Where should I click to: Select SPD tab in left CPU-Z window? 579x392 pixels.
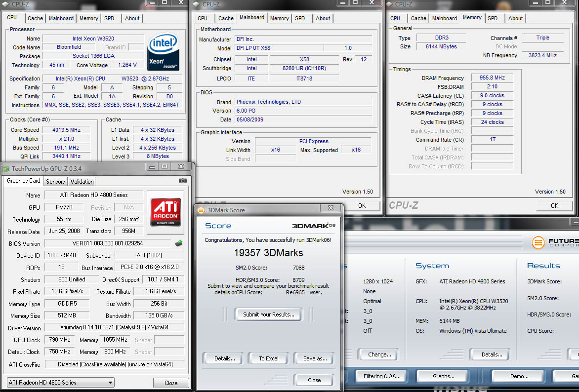109,18
